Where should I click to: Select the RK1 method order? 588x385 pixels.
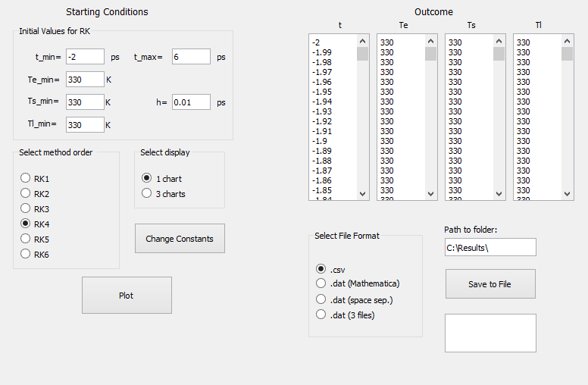tap(26, 178)
